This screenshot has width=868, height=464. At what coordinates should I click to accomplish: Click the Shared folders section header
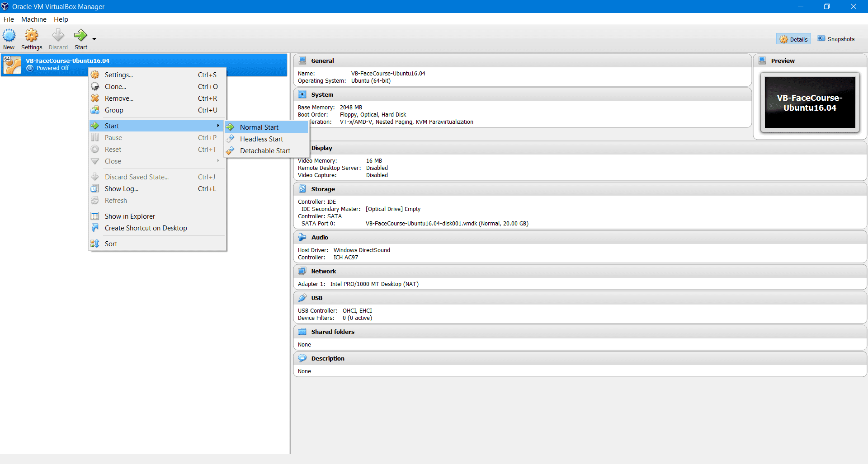(580, 332)
